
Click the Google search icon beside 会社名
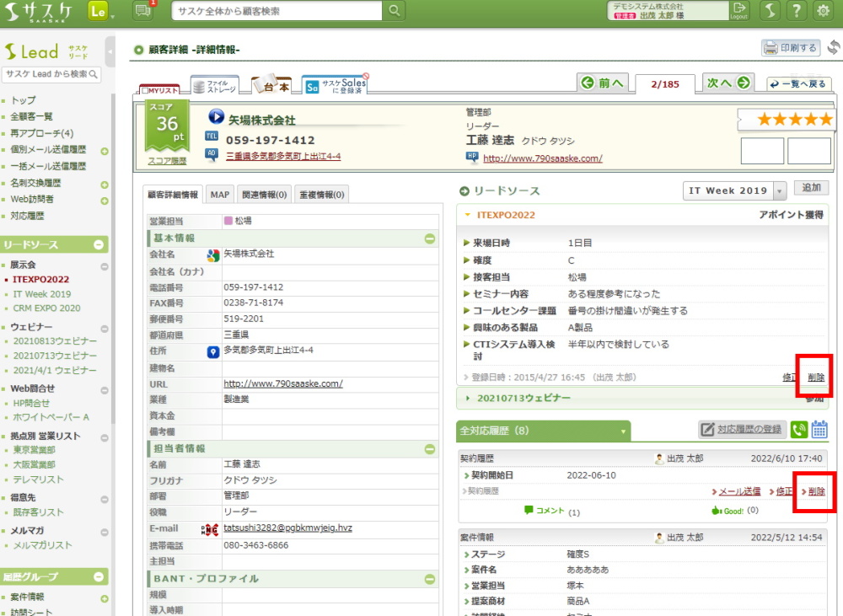point(213,254)
